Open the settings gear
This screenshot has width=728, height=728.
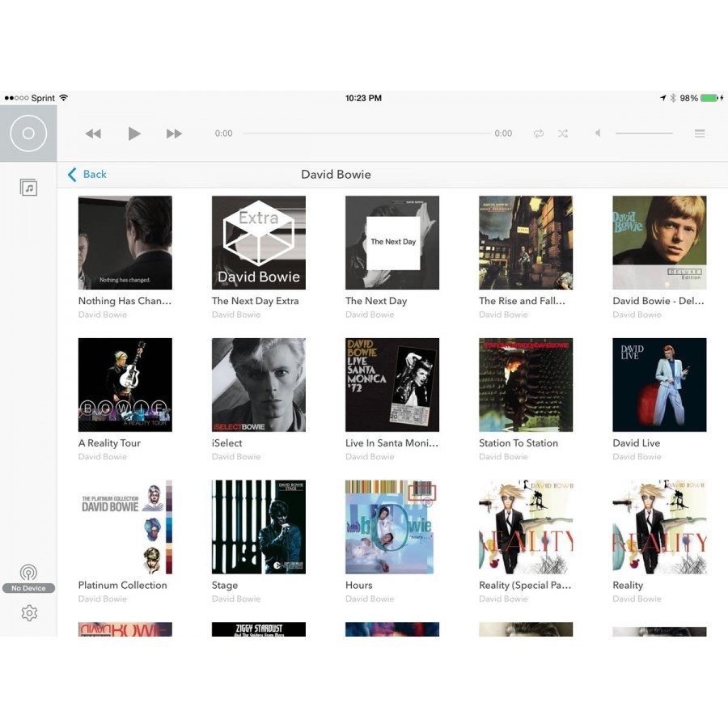click(29, 613)
